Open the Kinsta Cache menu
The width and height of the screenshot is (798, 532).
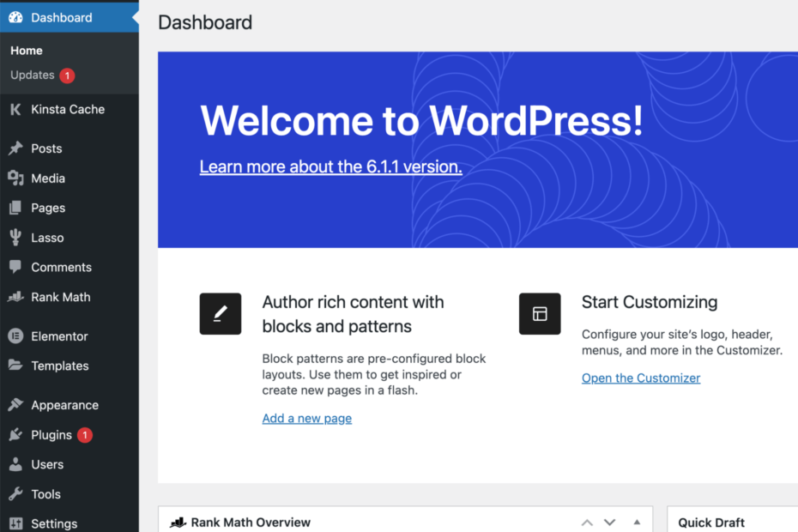click(70, 110)
